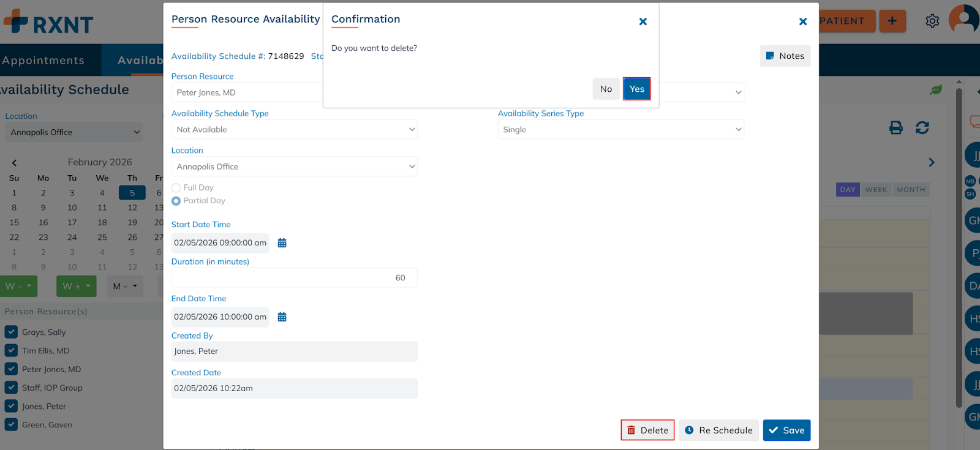The image size is (980, 450).
Task: Uncheck the Grays, Sally person resource
Action: [11, 332]
